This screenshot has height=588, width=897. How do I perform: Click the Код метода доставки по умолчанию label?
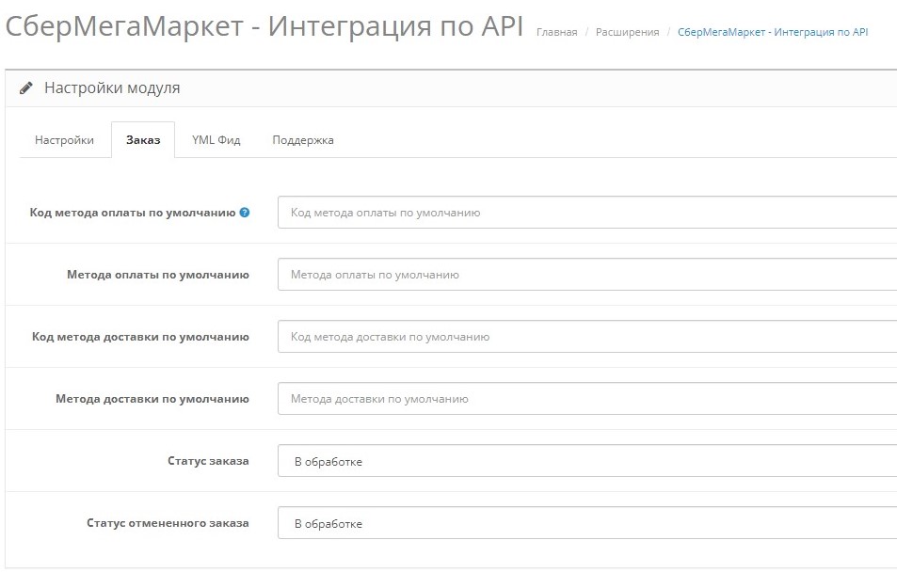(x=140, y=336)
